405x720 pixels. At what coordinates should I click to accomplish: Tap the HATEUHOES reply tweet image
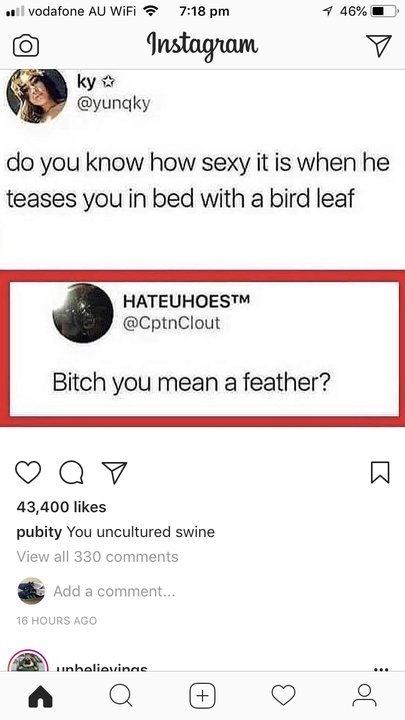point(204,349)
